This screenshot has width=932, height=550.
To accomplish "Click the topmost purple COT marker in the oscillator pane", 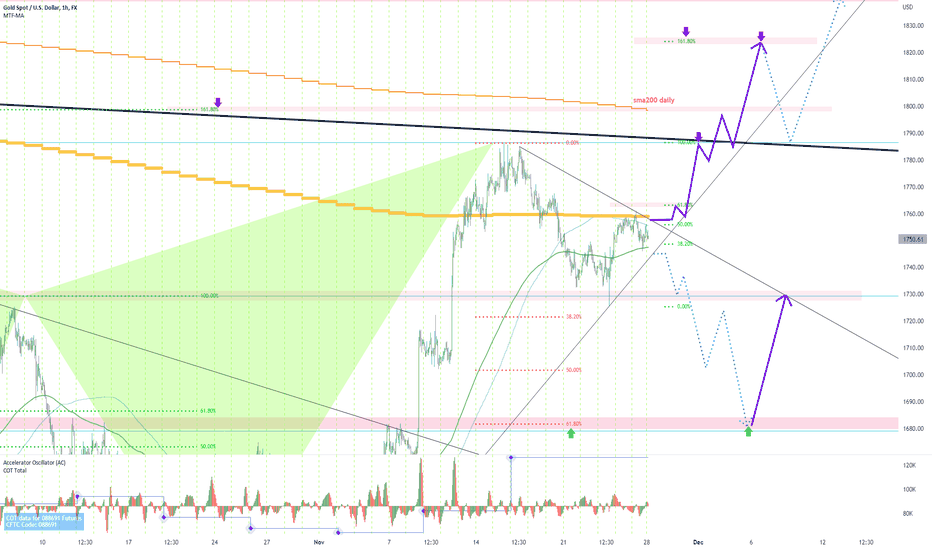I will [511, 457].
